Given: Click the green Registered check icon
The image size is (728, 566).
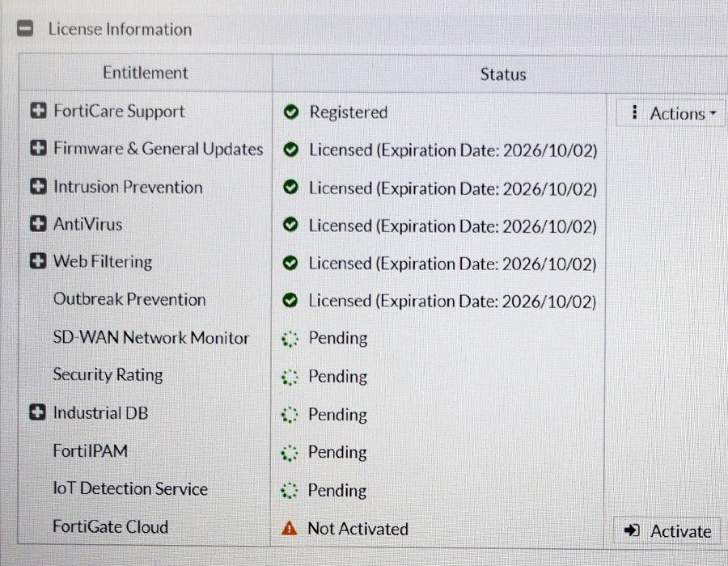Looking at the screenshot, I should 291,112.
